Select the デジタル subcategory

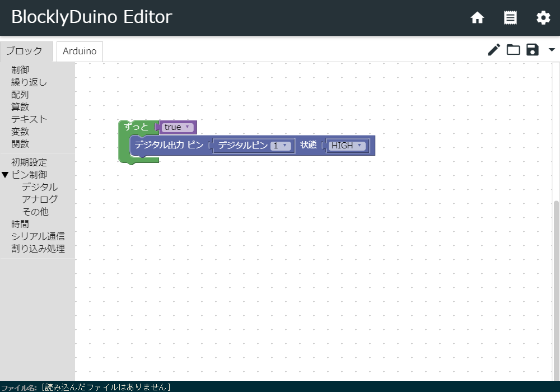coord(39,187)
